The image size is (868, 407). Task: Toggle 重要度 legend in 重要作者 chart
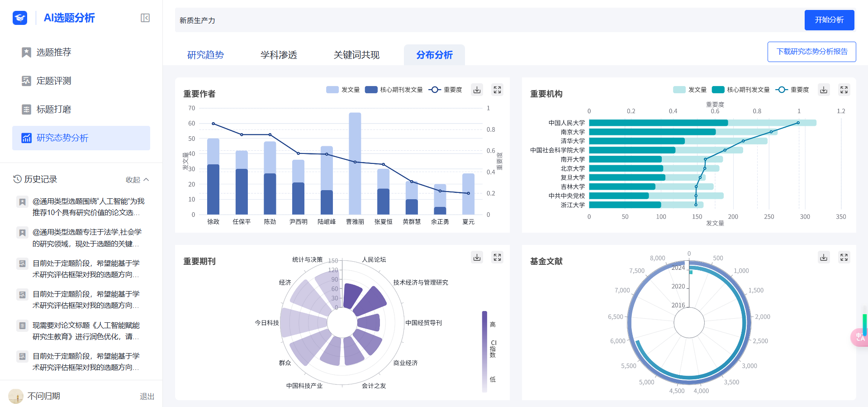445,90
